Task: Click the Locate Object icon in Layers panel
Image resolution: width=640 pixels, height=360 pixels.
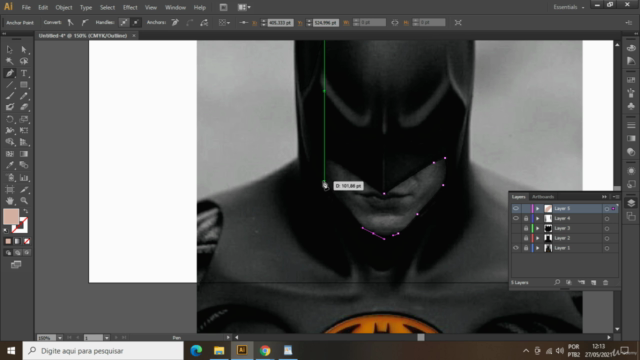Action: (557, 282)
